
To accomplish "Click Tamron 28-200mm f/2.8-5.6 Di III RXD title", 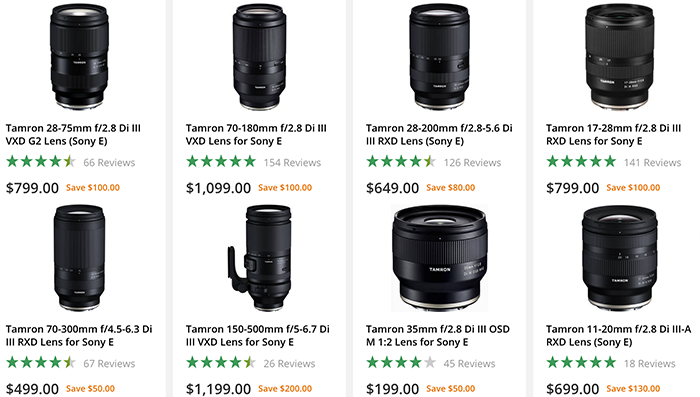I will [439, 134].
